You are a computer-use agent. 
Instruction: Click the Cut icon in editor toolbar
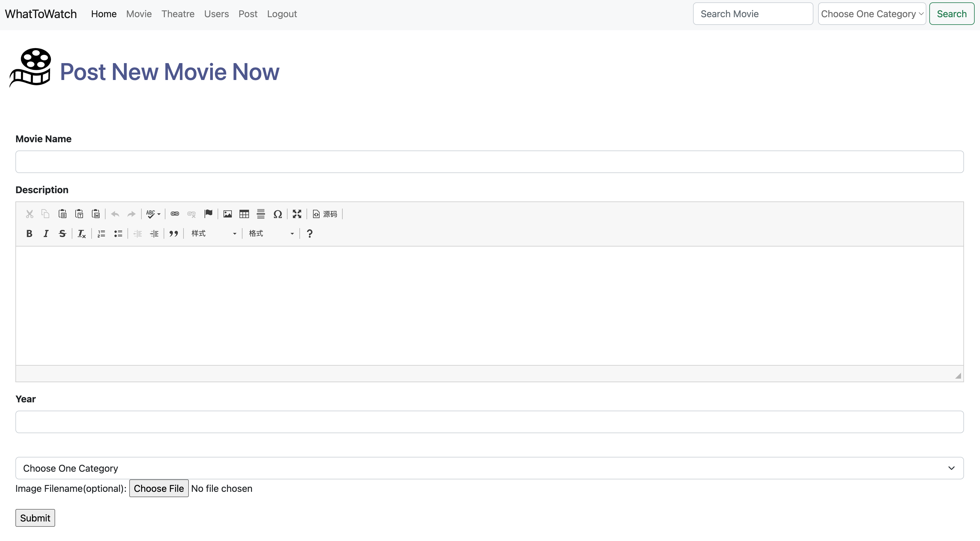tap(29, 214)
